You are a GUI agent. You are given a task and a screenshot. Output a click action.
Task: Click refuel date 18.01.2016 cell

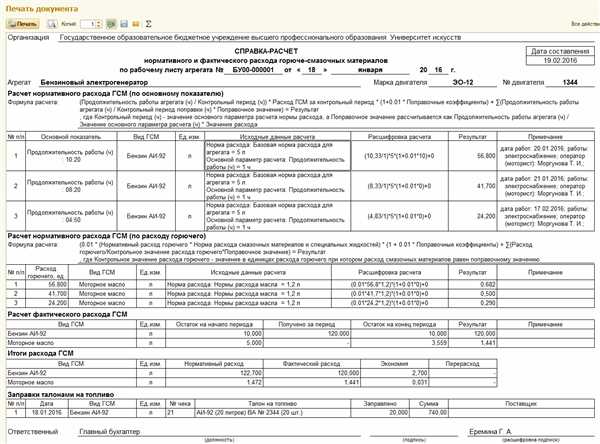(47, 413)
